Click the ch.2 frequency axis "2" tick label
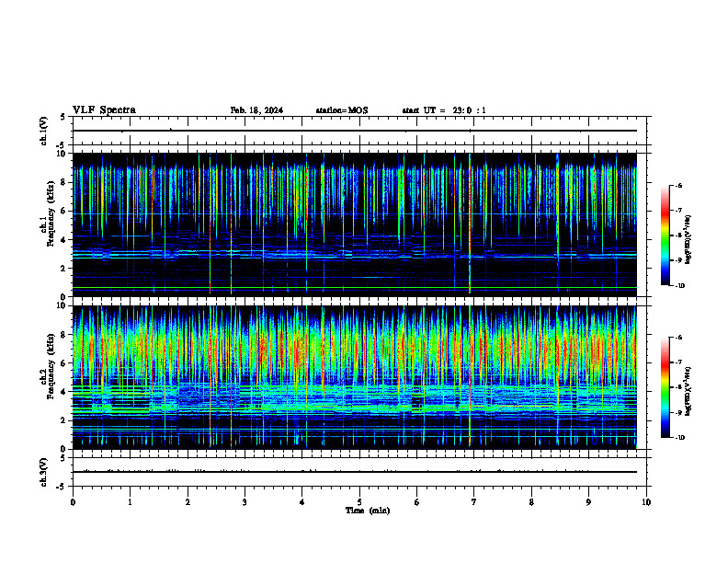Image resolution: width=728 pixels, height=563 pixels. pyautogui.click(x=63, y=420)
